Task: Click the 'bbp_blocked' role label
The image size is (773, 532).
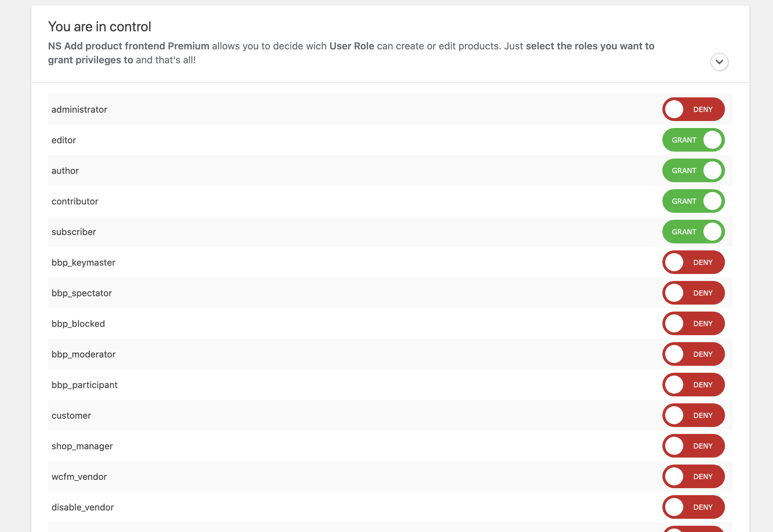Action: pos(78,324)
